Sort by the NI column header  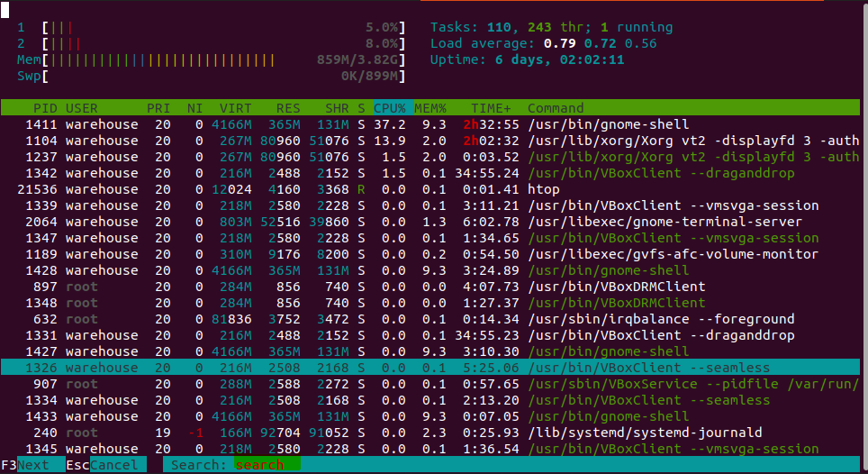click(194, 108)
